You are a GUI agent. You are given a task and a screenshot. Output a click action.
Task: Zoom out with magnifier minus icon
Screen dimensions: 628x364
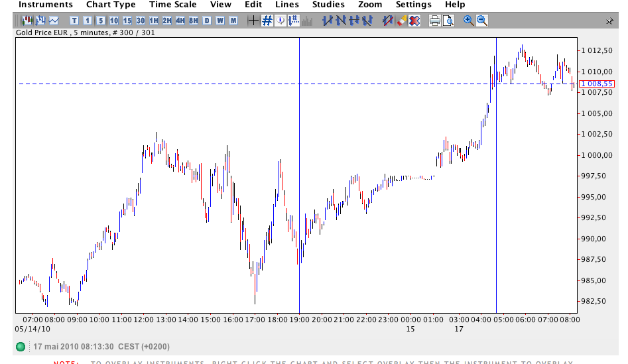pos(482,21)
